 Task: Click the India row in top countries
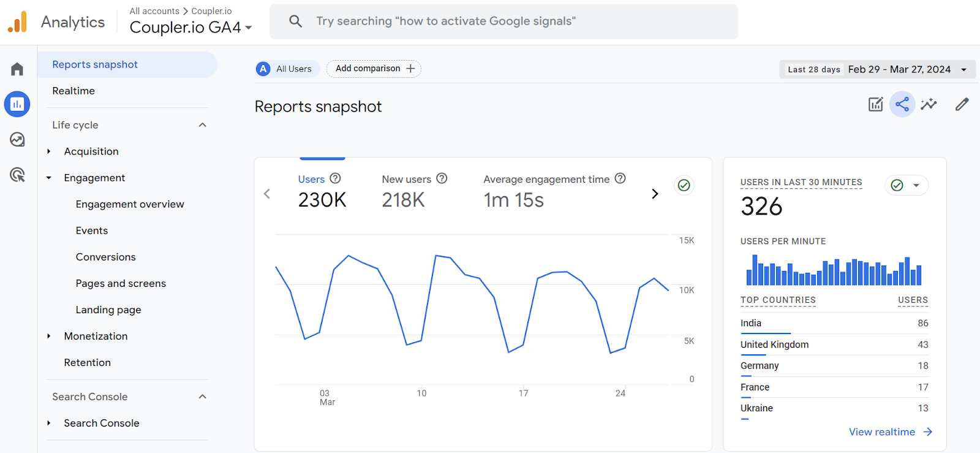[x=834, y=323]
